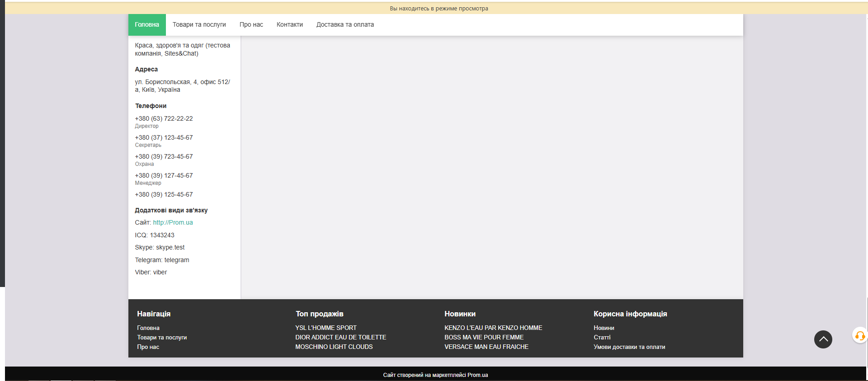The width and height of the screenshot is (868, 381).
Task: Click Умови доставки та оплати footer link
Action: [x=629, y=347]
